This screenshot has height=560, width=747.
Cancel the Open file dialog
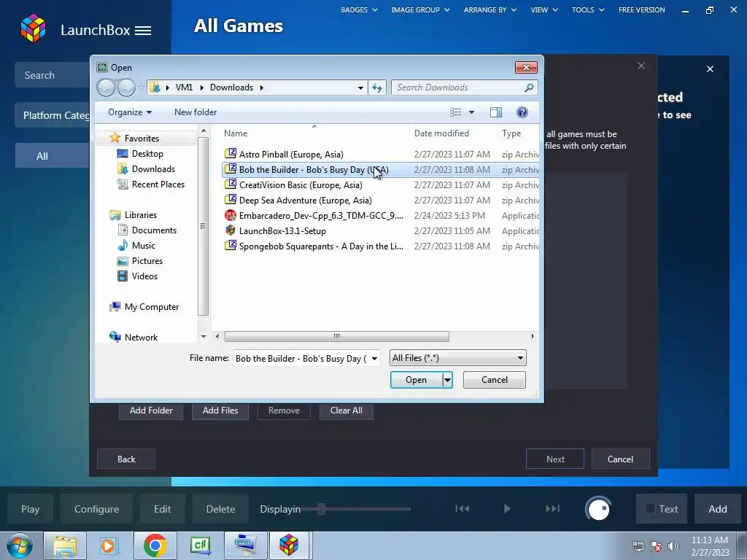(495, 380)
